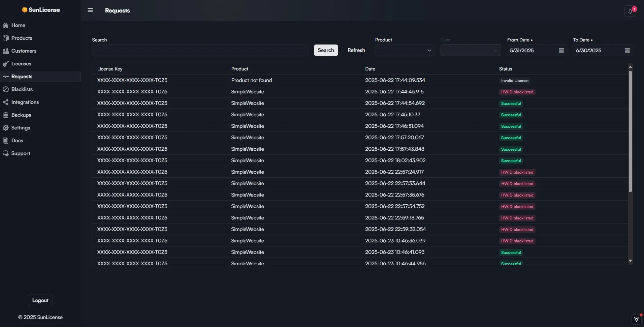
Task: Click the Date column header
Action: [x=370, y=69]
